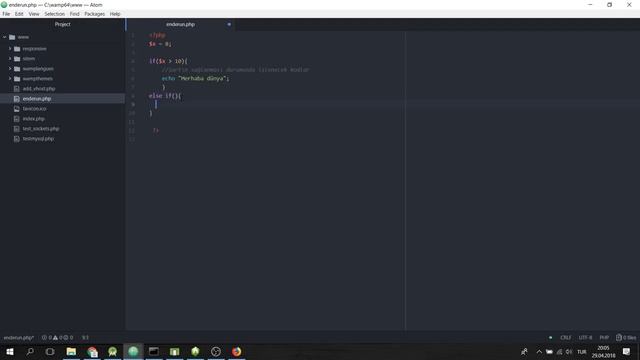The image size is (640, 360).
Task: Open the volume tray icon
Action: pos(569,351)
